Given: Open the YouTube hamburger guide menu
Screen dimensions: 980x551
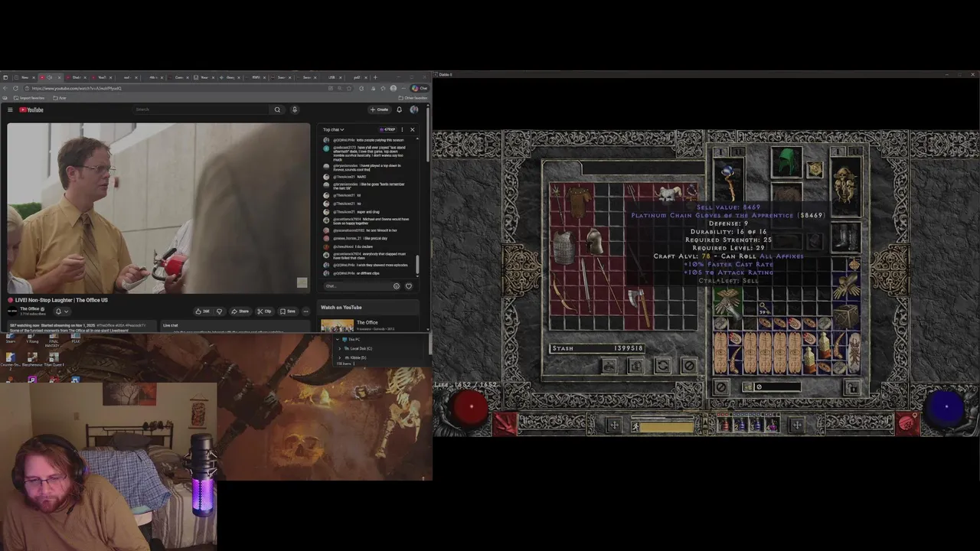Looking at the screenshot, I should tap(10, 109).
